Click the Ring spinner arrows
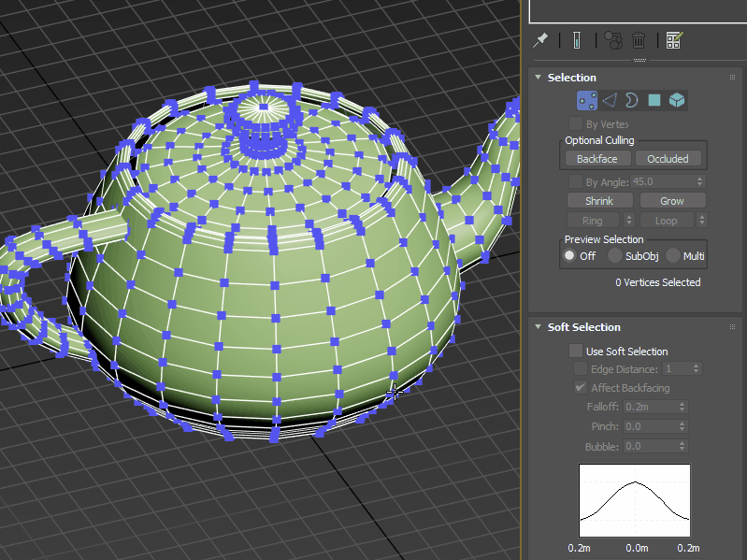The image size is (747, 560). (629, 220)
